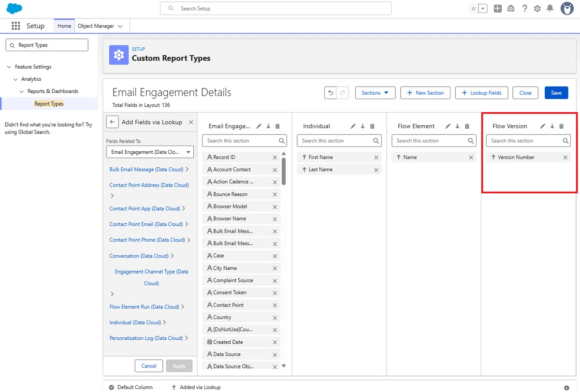Open the Help question mark icon
Viewport: 580px width, 392px height.
(524, 9)
